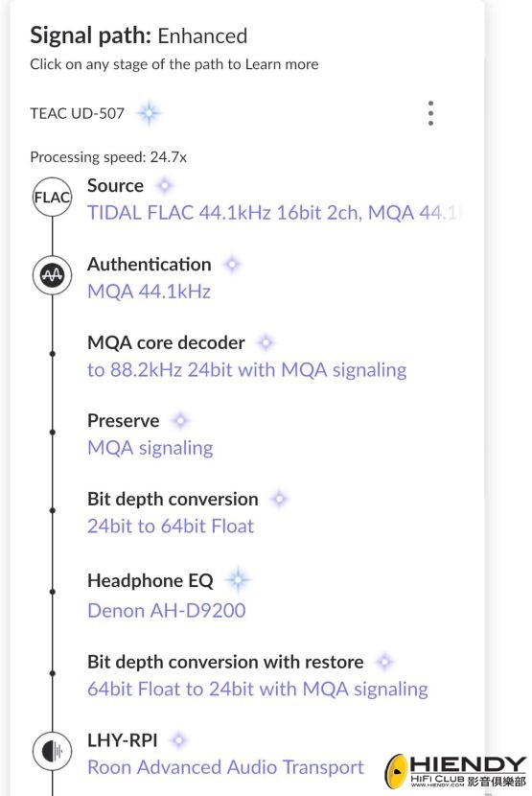Open the MQA 44.1kHz authentication stage

pos(149,292)
